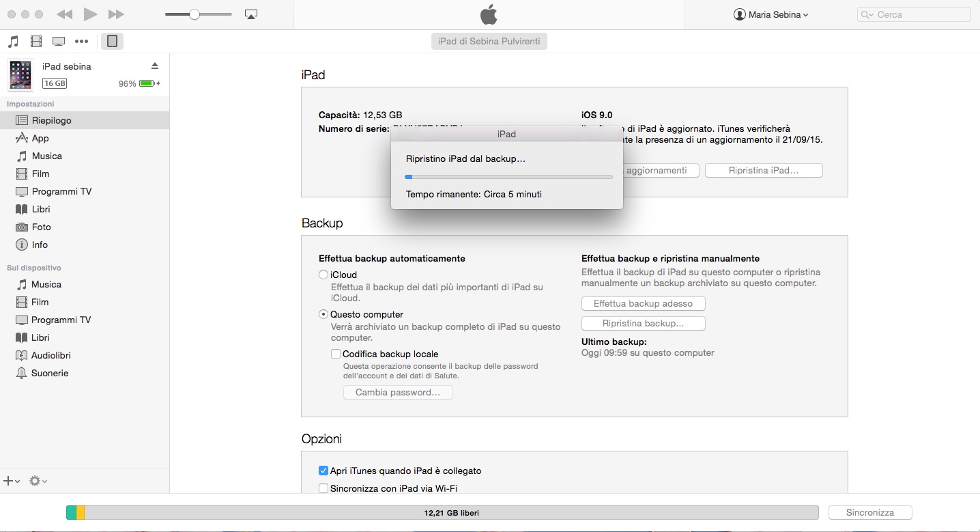Click the AirPlay icon in toolbar
980x532 pixels.
250,14
